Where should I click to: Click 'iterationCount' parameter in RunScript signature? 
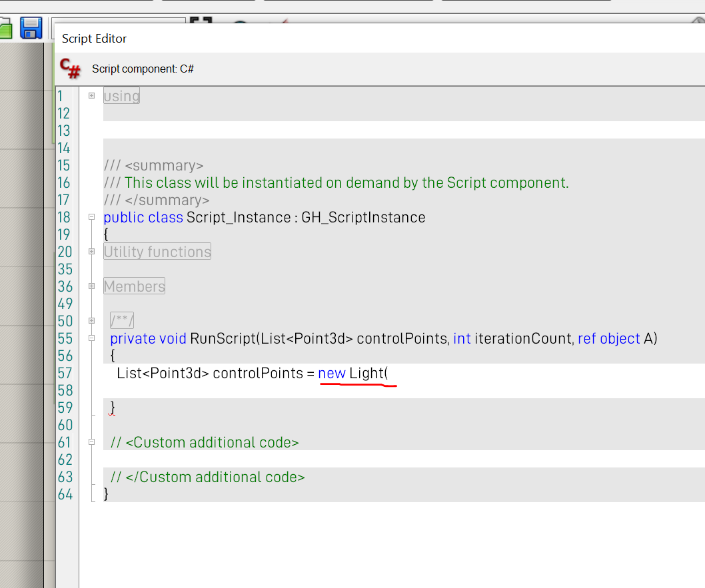click(524, 338)
